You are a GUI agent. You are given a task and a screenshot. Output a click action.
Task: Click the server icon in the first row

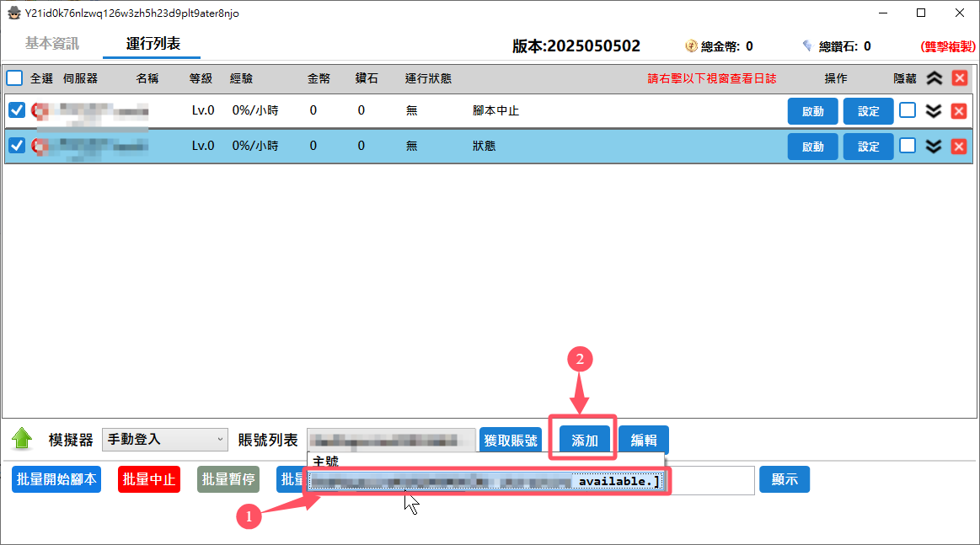pos(38,110)
